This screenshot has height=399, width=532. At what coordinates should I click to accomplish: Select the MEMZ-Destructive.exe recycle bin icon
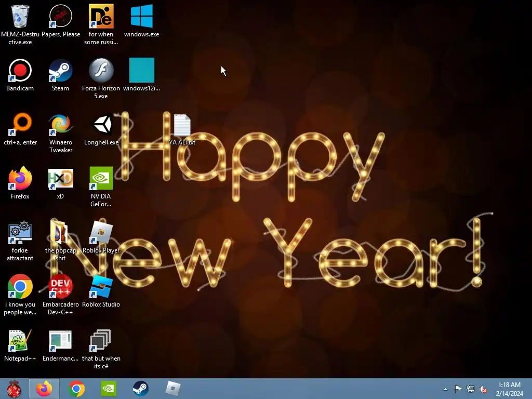click(20, 16)
